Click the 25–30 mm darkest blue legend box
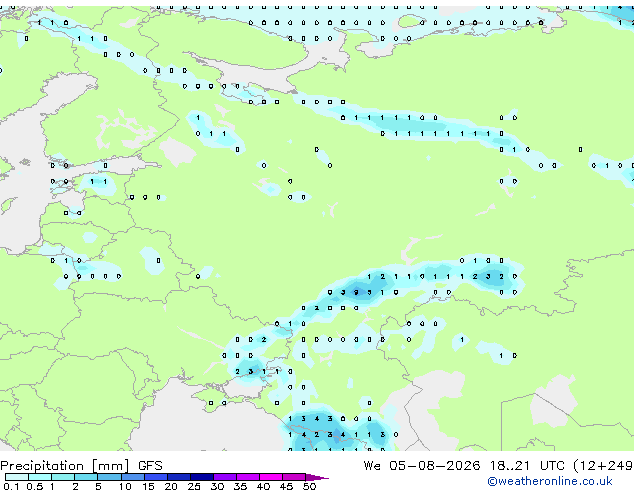 point(202,477)
